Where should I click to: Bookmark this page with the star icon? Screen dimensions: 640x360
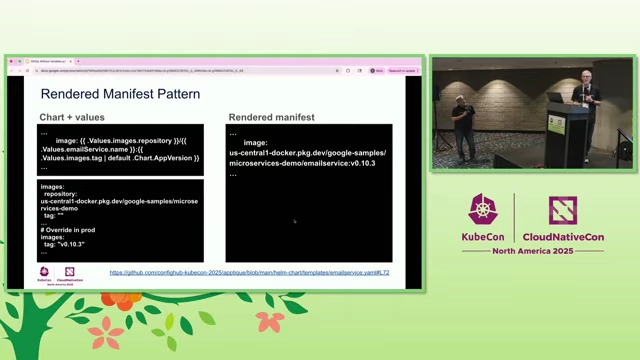point(337,71)
